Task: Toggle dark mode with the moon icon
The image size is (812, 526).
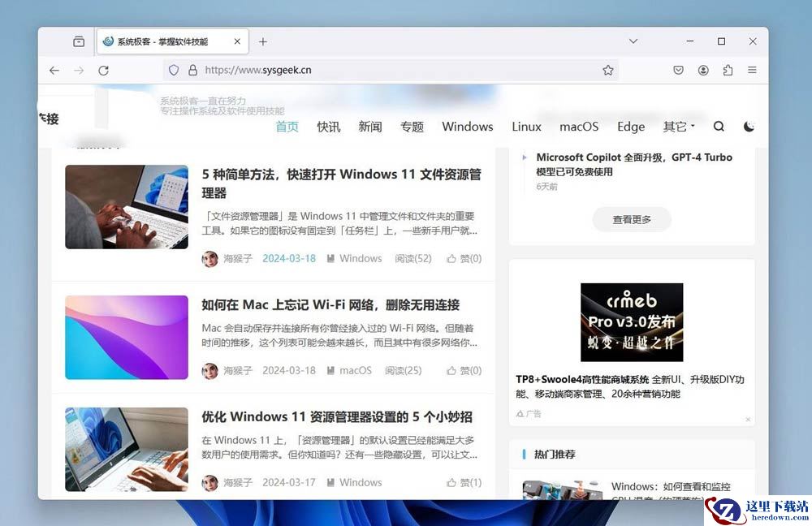Action: pyautogui.click(x=749, y=127)
